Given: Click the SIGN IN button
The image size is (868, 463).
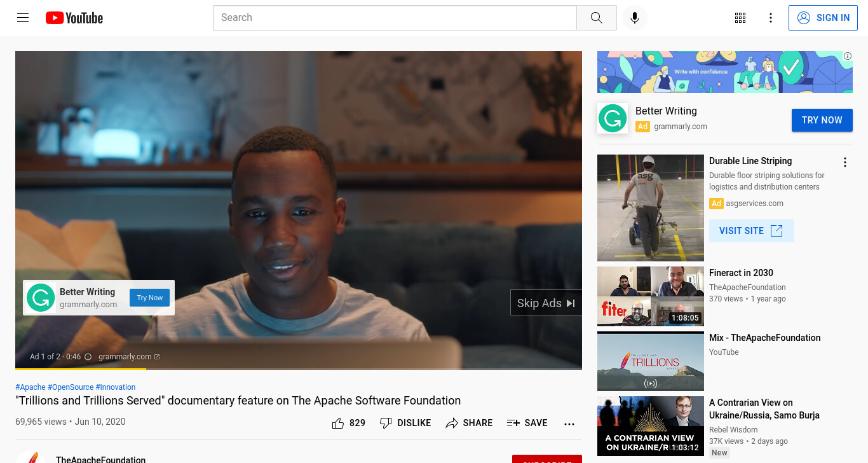Looking at the screenshot, I should (823, 18).
